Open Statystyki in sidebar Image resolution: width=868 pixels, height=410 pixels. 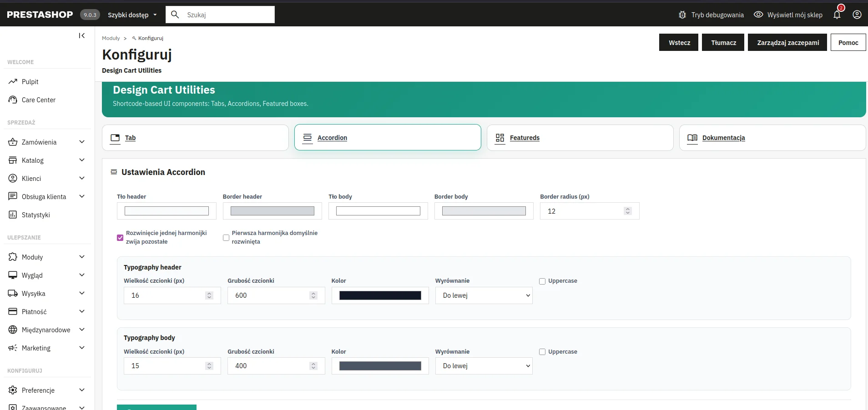pyautogui.click(x=36, y=215)
